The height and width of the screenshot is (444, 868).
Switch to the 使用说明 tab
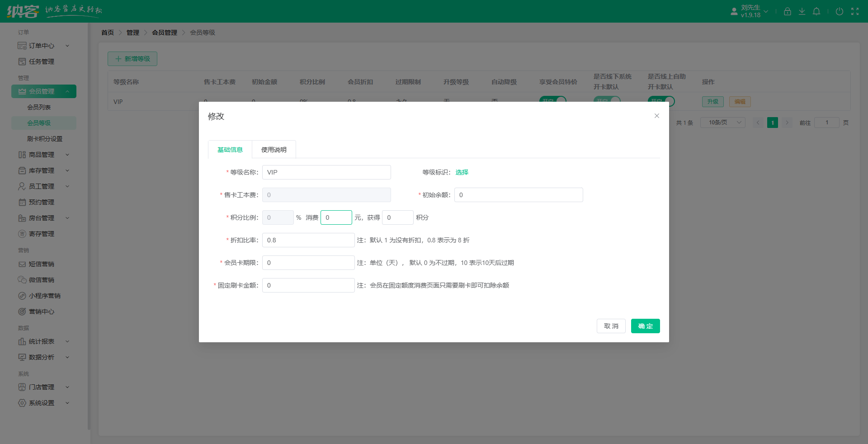tap(274, 149)
